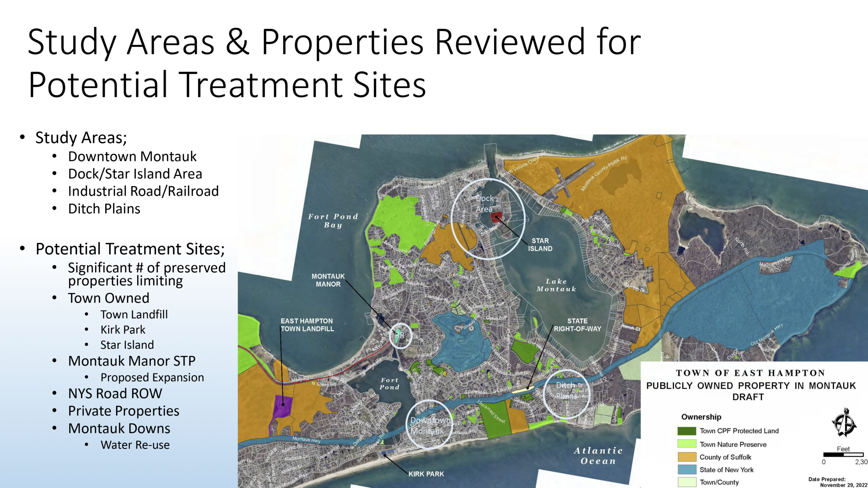Select the Dock/Star Island Area bullet item
The image size is (868, 488).
point(135,174)
